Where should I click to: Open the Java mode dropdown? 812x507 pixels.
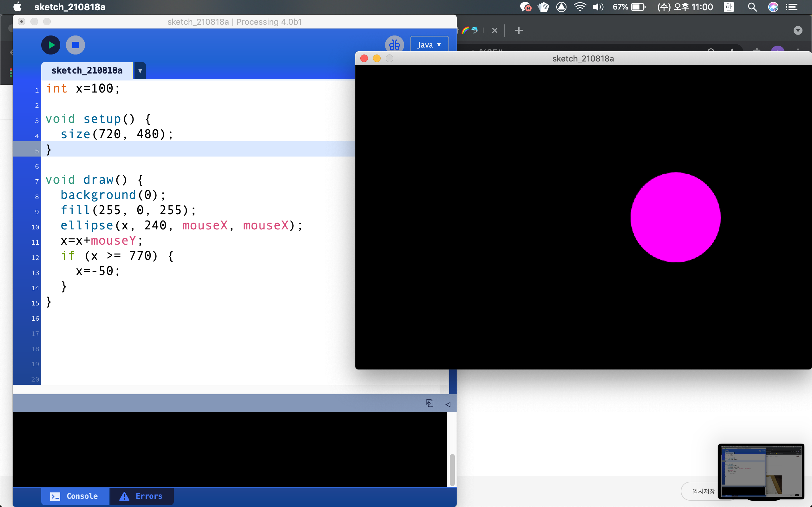point(429,45)
